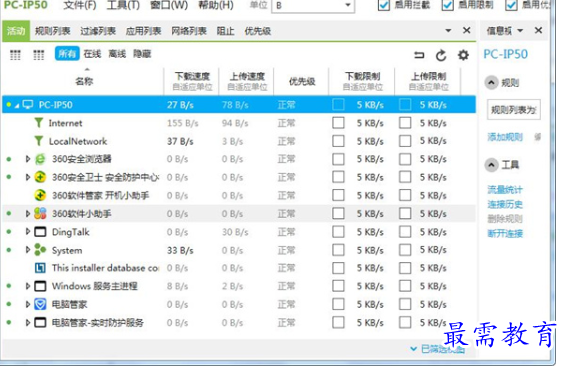
Task: Click the PC-IP50 computer monitor icon
Action: click(28, 105)
